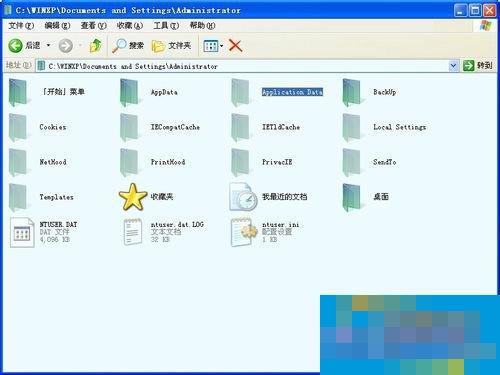500x375 pixels.
Task: Open the 工具(T) menu
Action: pos(166,25)
